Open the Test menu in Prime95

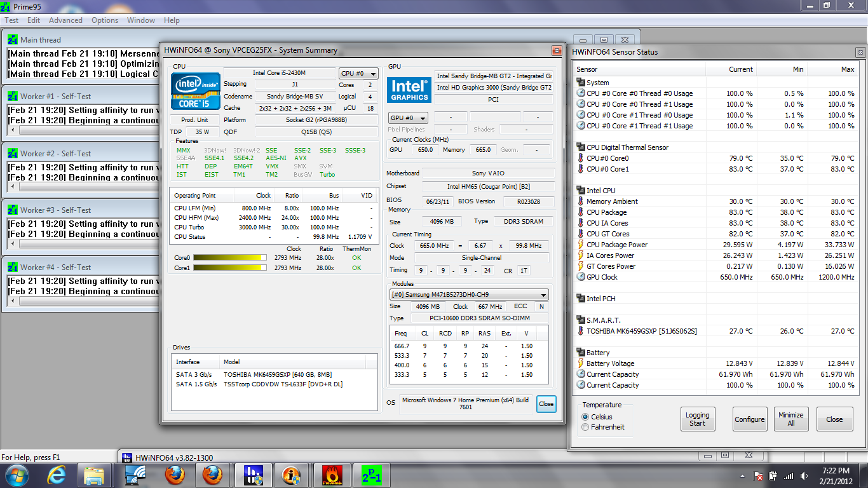[11, 20]
